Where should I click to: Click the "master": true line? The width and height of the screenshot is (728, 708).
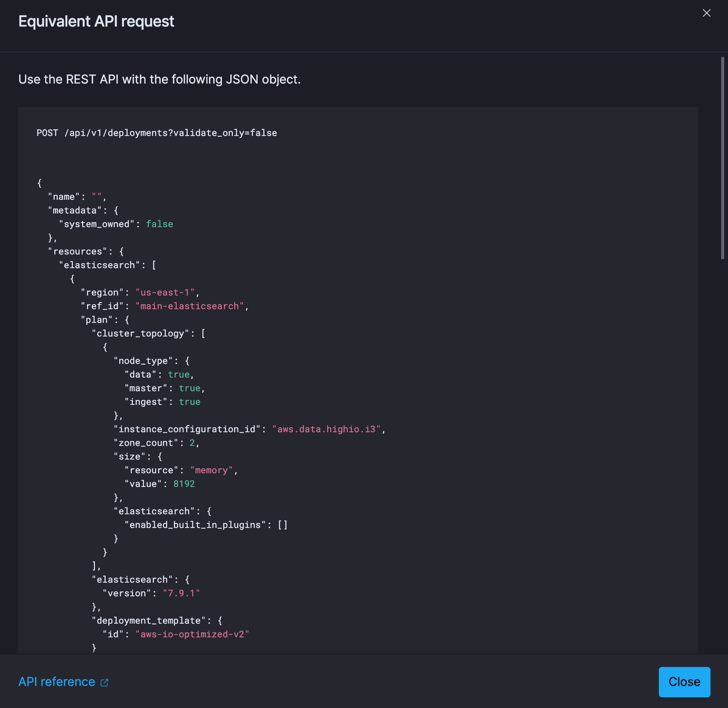165,388
